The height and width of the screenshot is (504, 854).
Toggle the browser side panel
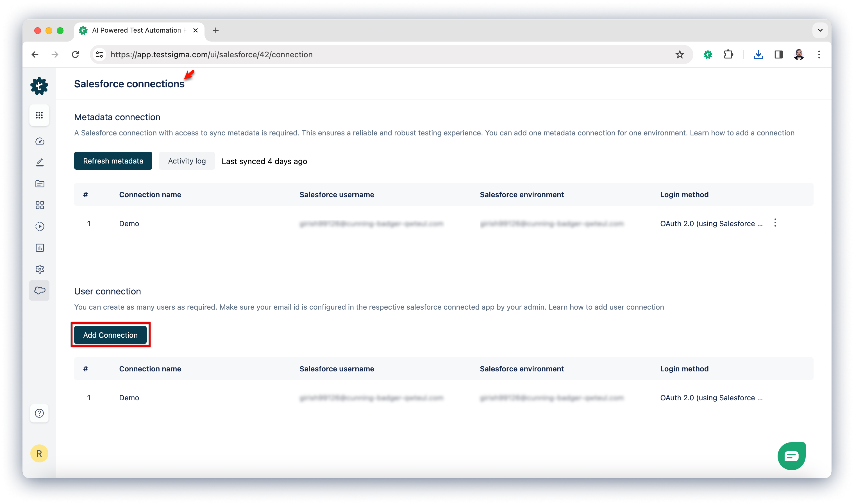[778, 54]
